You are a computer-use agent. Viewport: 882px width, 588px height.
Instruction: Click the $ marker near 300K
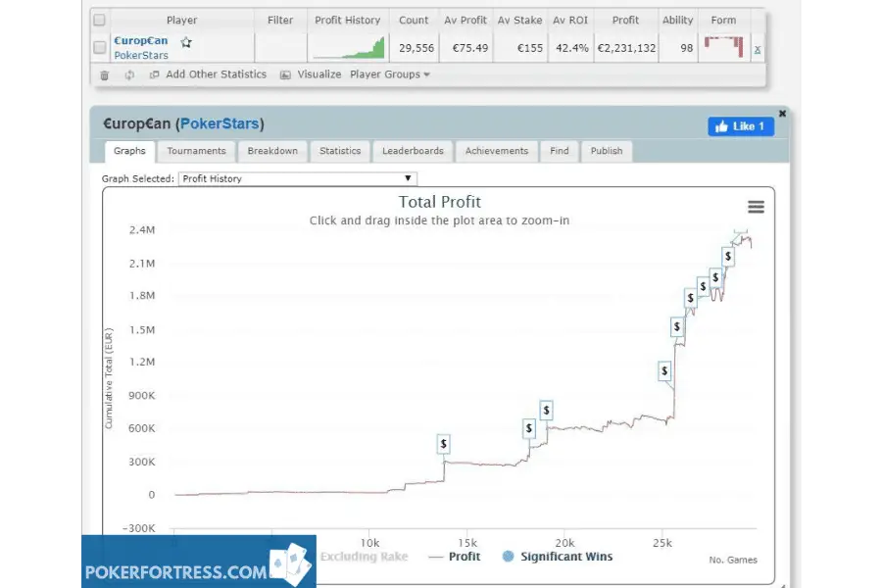443,444
